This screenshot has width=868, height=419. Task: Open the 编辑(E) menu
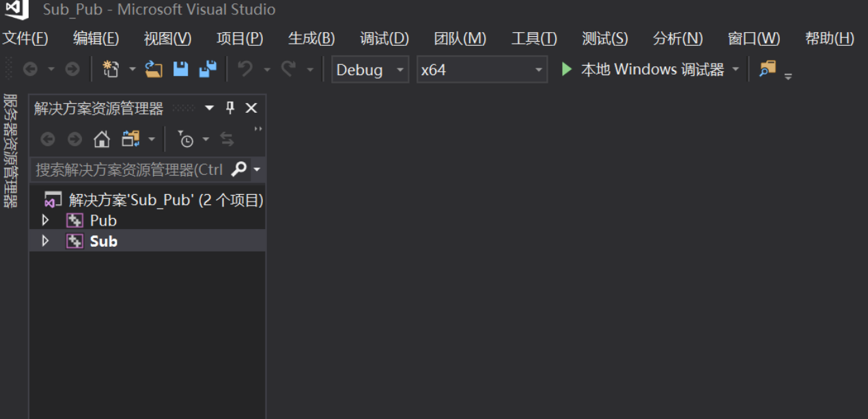(x=96, y=38)
